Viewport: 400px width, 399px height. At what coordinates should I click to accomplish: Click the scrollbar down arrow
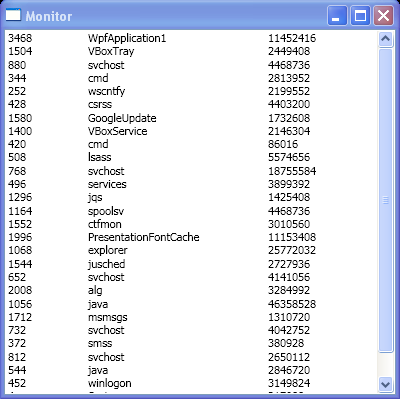(x=386, y=384)
